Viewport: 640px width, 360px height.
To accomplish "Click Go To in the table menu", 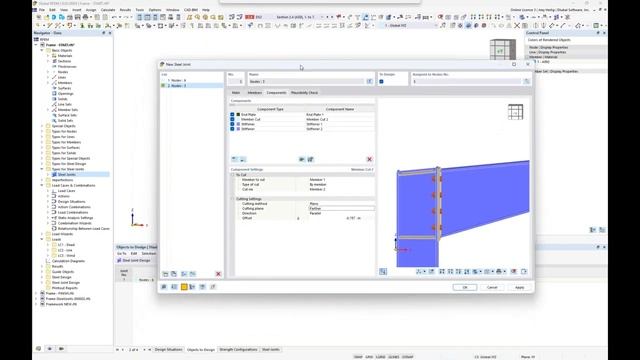I will click(x=122, y=253).
